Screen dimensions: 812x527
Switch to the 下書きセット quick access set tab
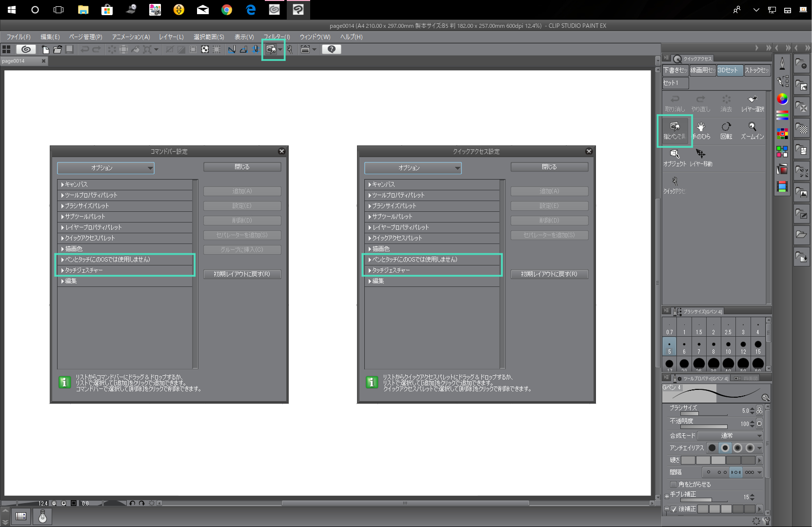click(675, 70)
